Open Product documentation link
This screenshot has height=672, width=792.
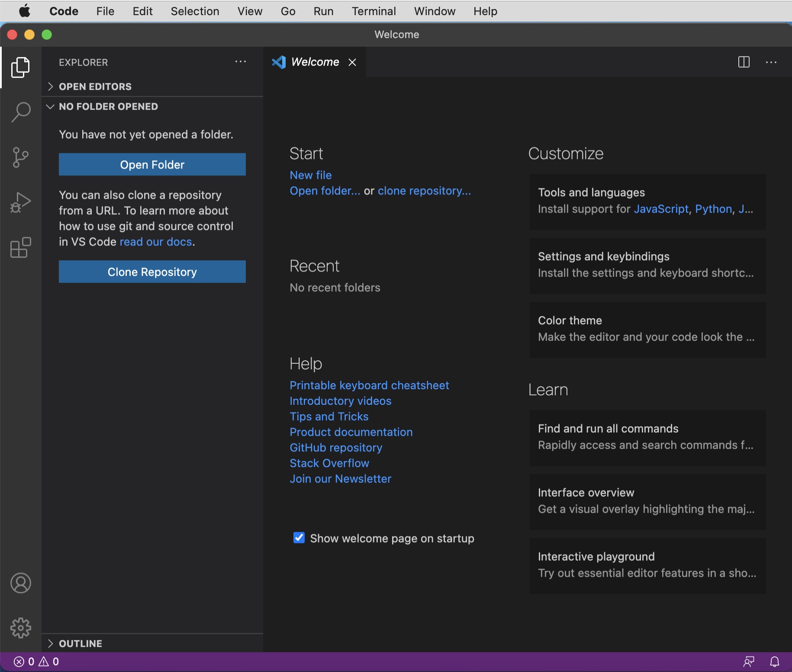click(x=351, y=432)
